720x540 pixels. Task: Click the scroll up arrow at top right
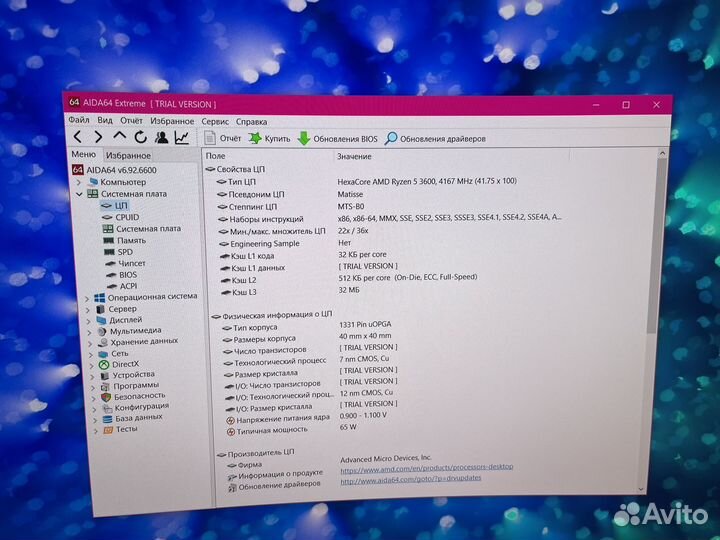click(x=662, y=153)
